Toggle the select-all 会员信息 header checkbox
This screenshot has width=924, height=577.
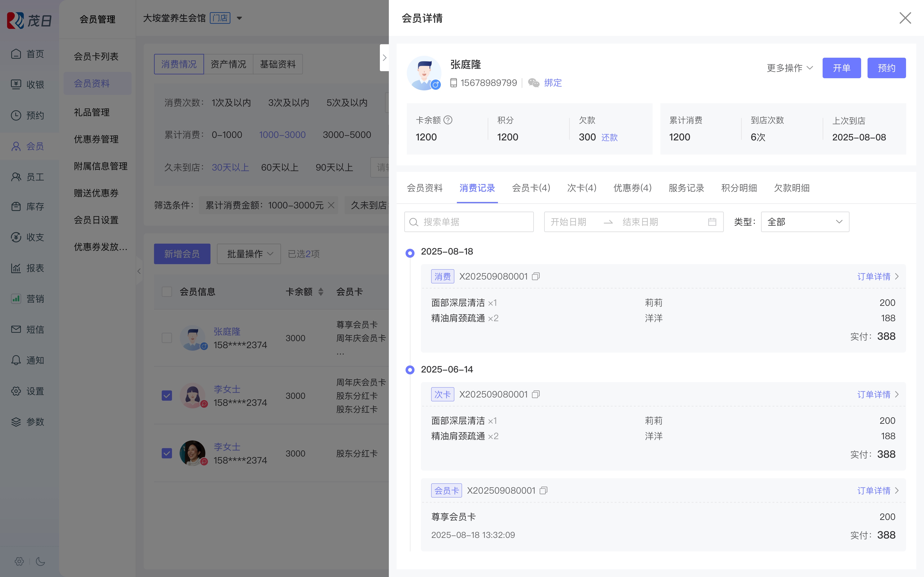[x=167, y=292]
